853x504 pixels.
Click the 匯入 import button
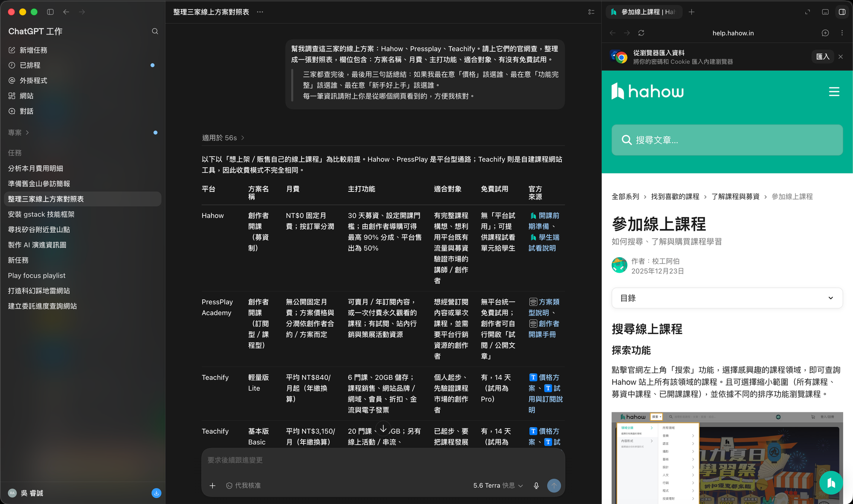(x=822, y=57)
